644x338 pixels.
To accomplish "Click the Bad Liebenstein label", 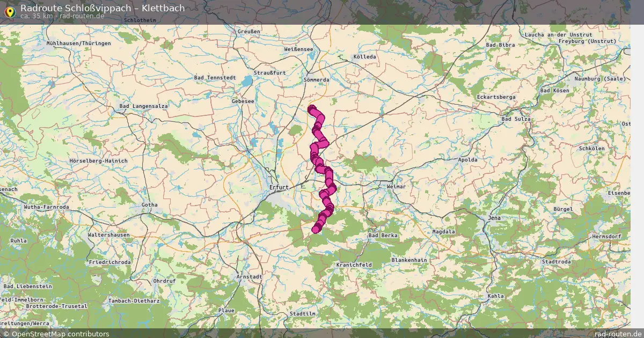I will point(27,286).
